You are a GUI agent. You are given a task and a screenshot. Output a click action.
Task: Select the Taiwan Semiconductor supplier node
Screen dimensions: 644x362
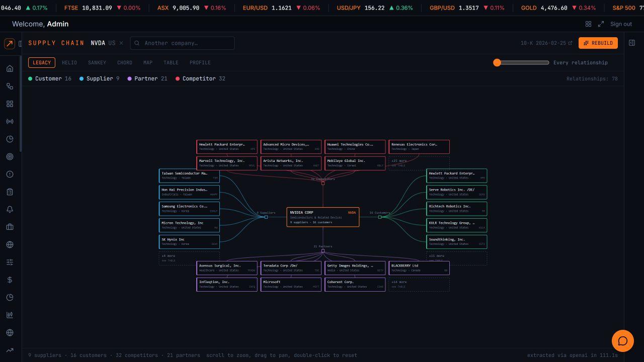(189, 175)
